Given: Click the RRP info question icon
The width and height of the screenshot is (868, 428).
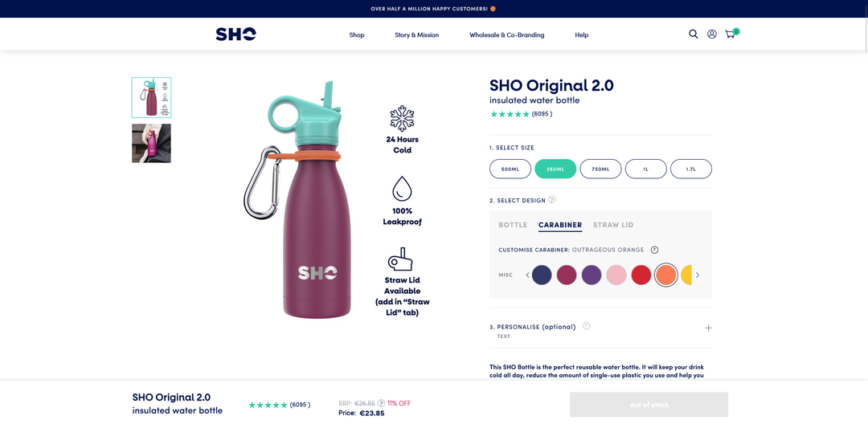Looking at the screenshot, I should tap(381, 403).
